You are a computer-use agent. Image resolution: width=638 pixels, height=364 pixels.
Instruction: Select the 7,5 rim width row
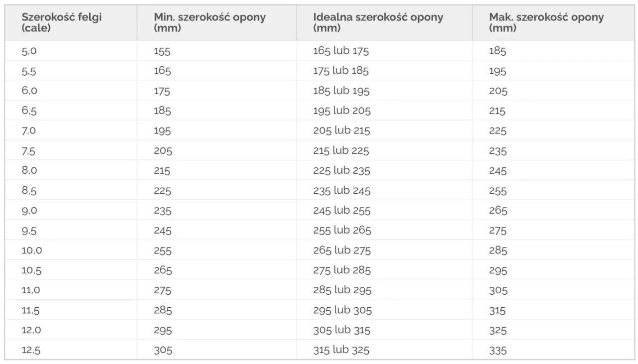[x=29, y=151]
